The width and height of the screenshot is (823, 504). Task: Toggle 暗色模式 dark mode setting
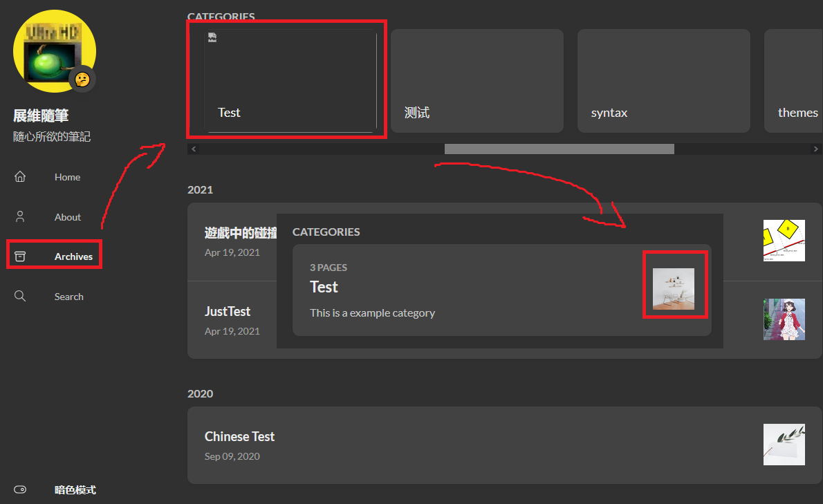[75, 489]
